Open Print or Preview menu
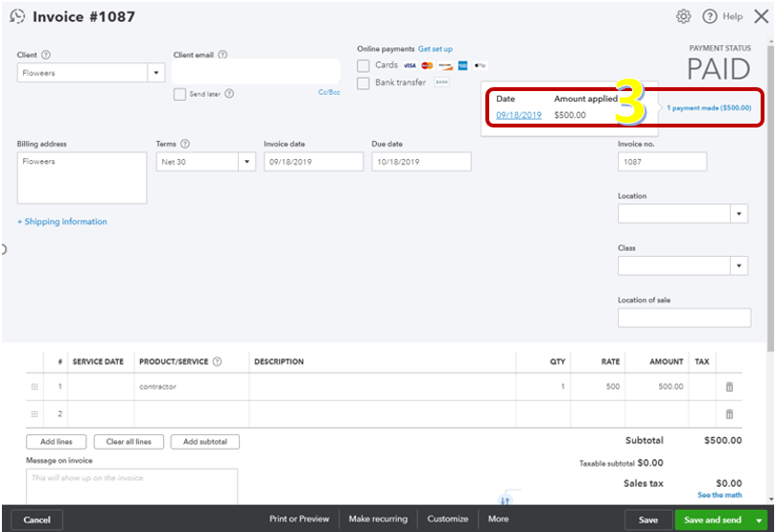 299,519
